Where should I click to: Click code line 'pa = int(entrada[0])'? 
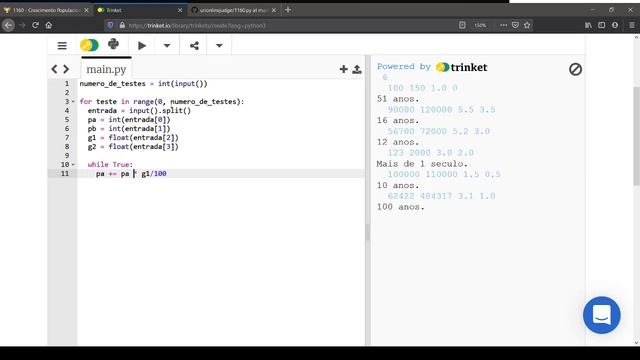129,120
